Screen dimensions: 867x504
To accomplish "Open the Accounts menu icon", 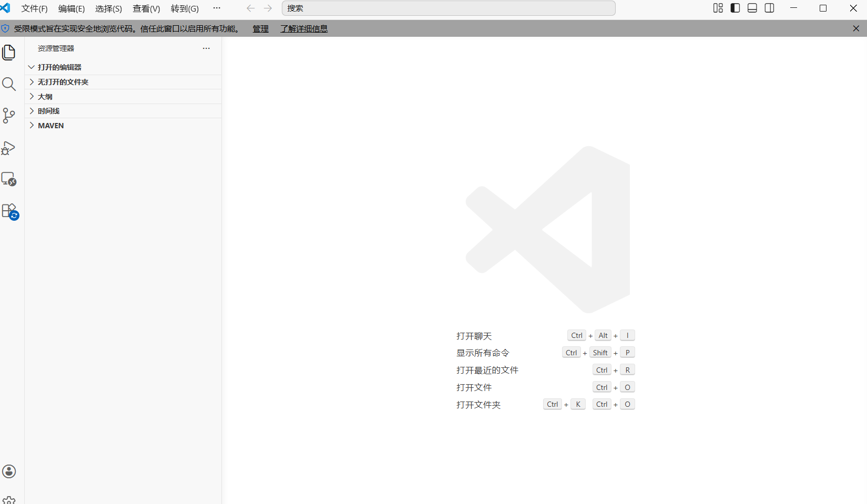I will point(9,471).
